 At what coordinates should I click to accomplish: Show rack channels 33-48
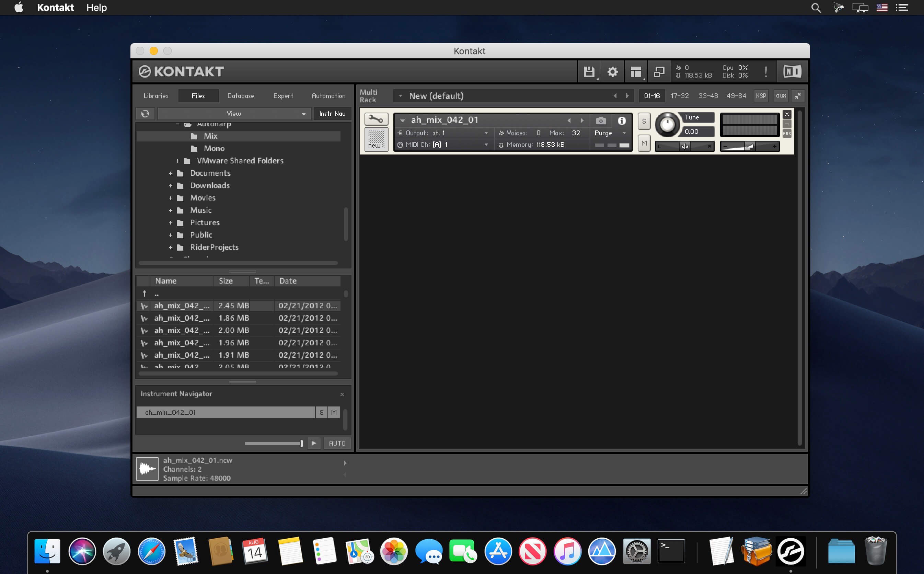click(708, 96)
